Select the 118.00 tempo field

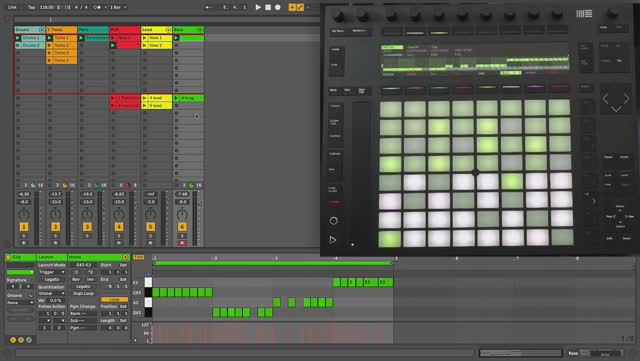coord(47,7)
